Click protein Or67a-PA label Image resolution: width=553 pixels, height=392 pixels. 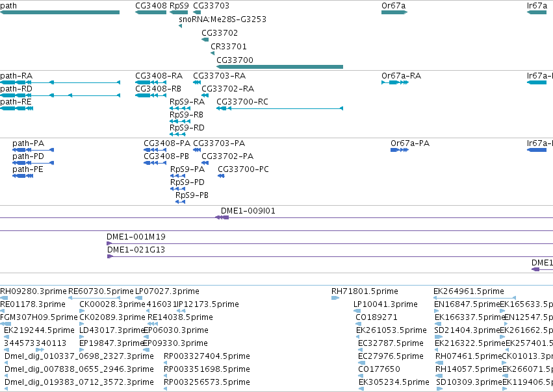tap(410, 143)
